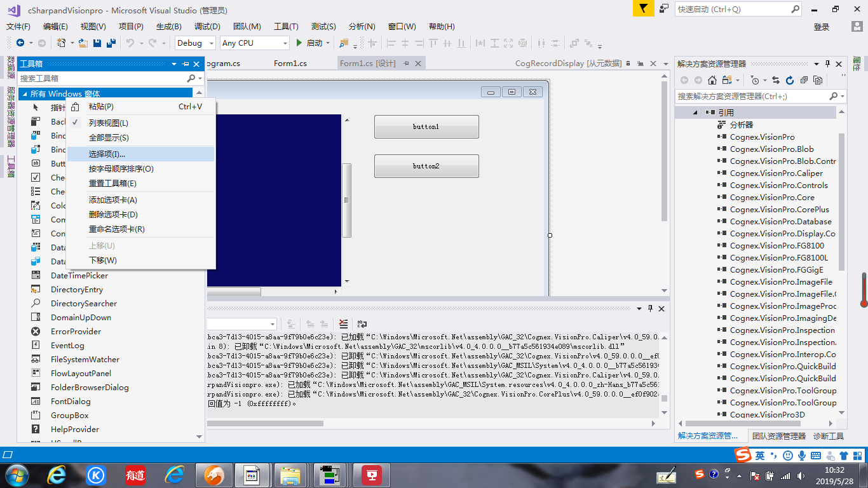This screenshot has height=488, width=868.
Task: Type in the Solution Explorer search box
Action: click(x=750, y=97)
